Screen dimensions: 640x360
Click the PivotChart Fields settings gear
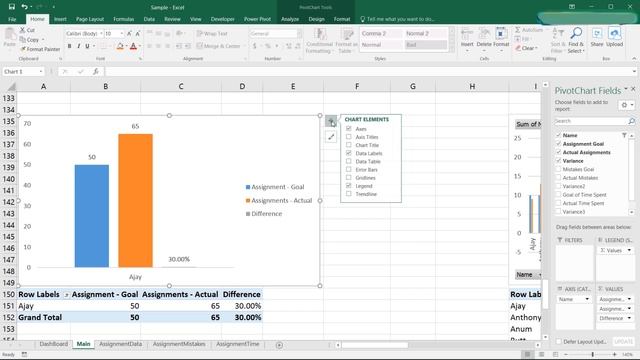pyautogui.click(x=624, y=105)
